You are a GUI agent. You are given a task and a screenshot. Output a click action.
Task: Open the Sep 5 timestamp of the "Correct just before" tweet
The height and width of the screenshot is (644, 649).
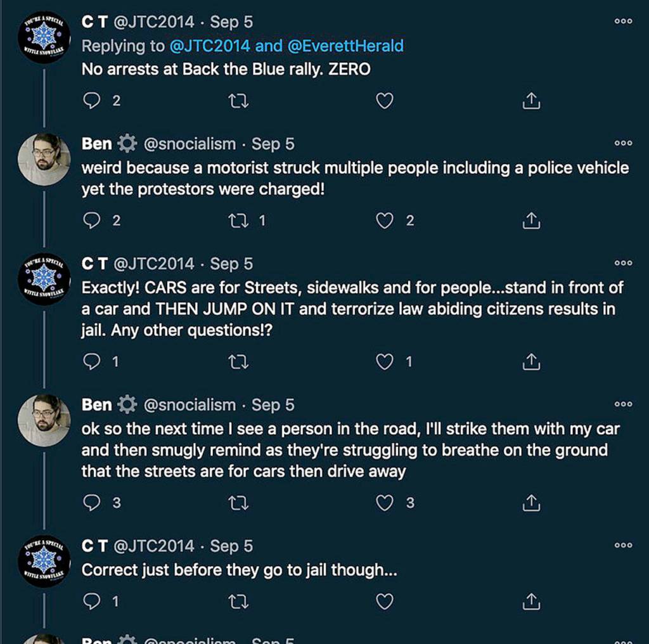(x=231, y=546)
